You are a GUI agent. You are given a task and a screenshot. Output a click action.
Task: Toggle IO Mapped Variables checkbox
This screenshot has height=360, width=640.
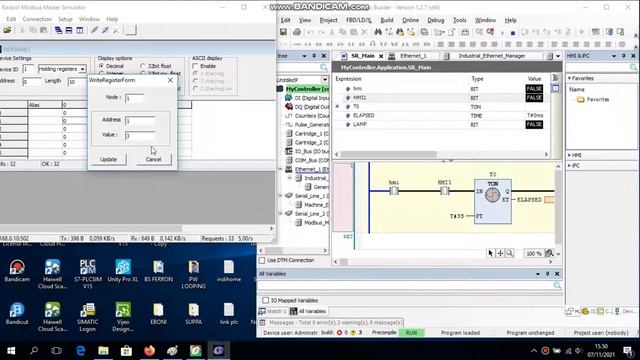[266, 300]
